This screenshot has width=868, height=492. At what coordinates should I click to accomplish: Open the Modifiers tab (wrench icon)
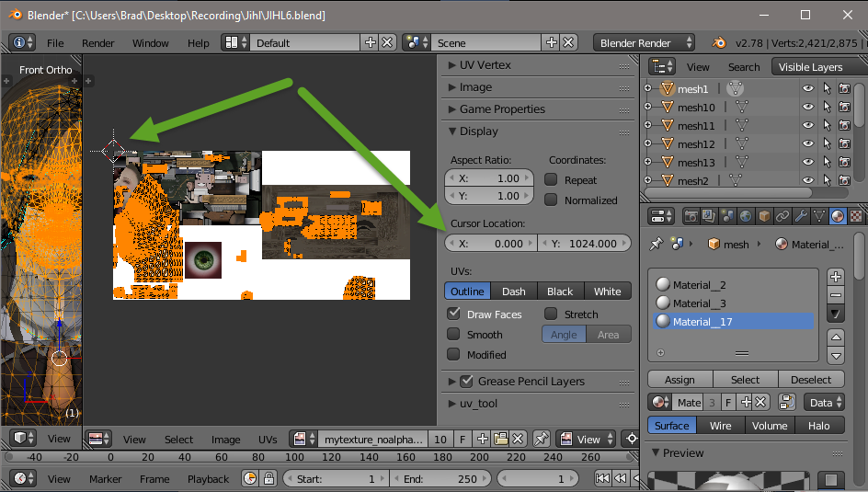coord(801,216)
